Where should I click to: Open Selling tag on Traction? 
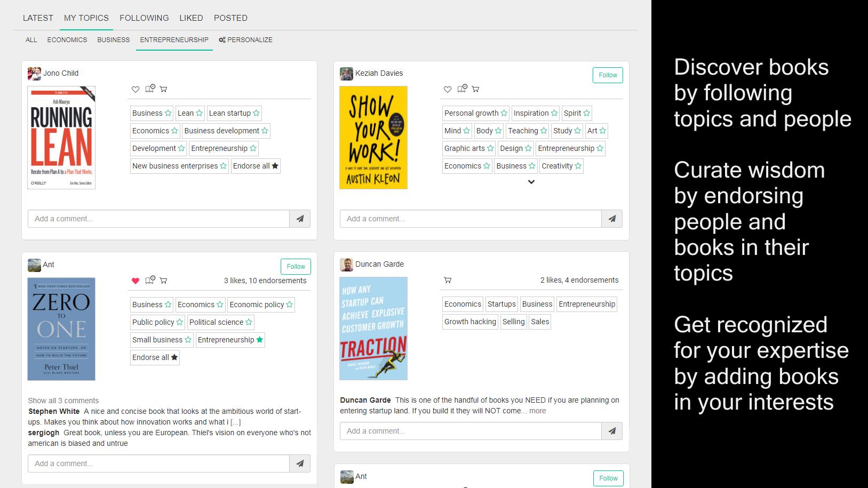[x=514, y=322]
